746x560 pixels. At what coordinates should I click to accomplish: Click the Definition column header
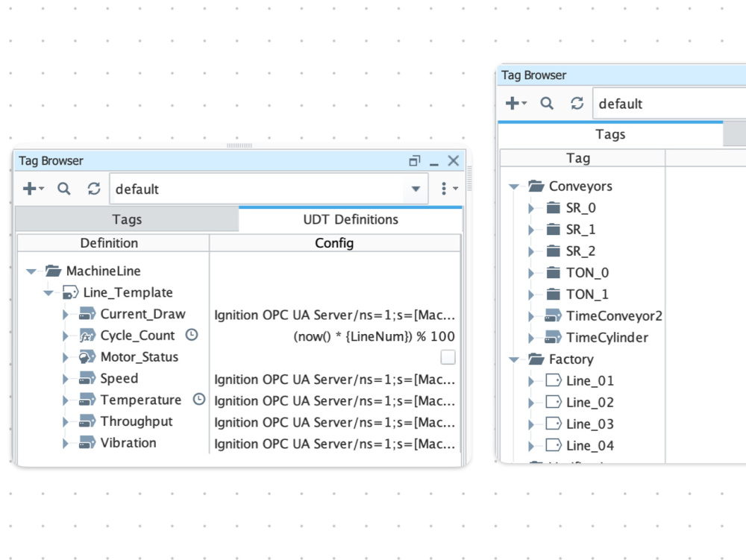(x=113, y=243)
